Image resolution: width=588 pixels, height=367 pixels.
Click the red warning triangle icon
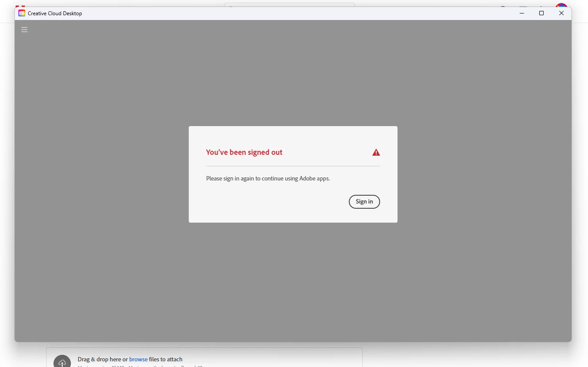[x=376, y=153]
